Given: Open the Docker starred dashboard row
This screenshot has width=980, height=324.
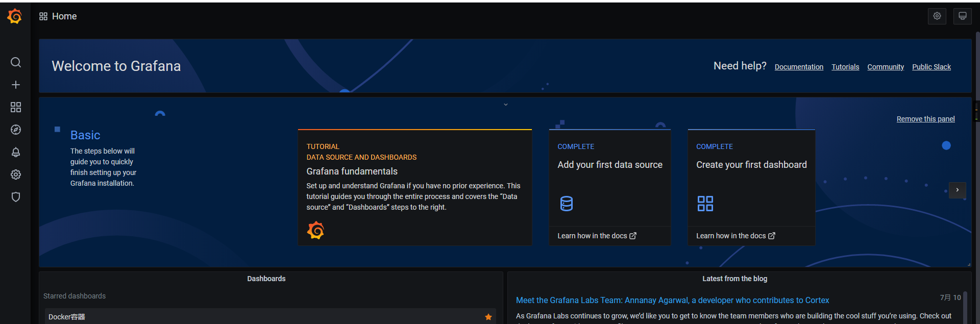Looking at the screenshot, I should 271,316.
